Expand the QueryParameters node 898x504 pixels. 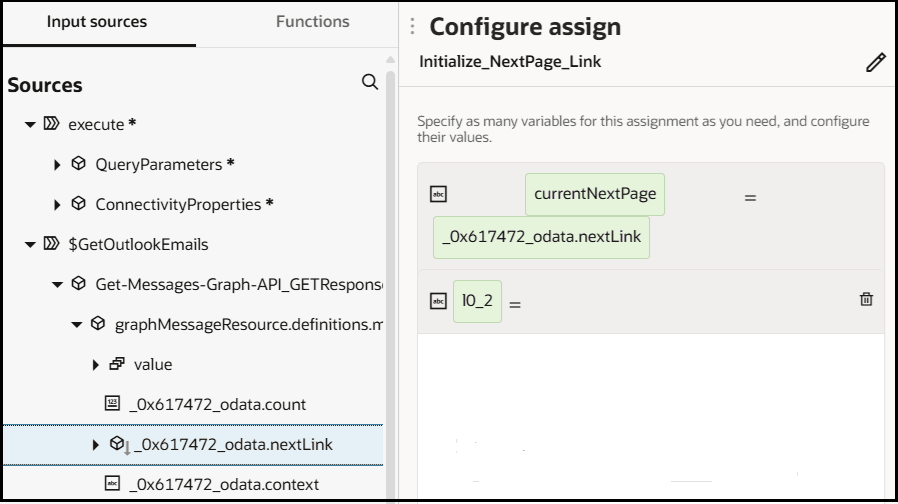[58, 165]
